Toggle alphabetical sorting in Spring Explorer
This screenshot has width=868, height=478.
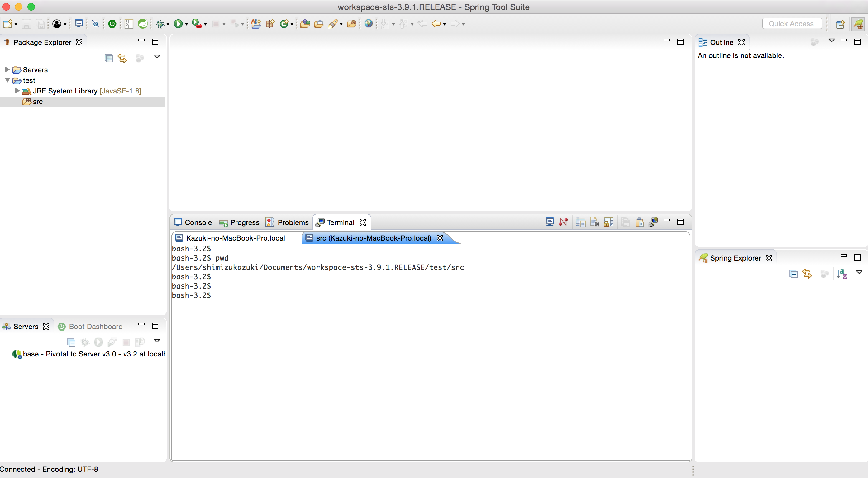[x=842, y=274]
